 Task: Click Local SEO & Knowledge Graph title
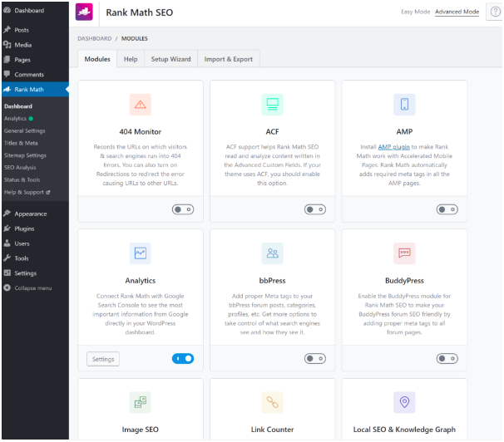coord(404,430)
